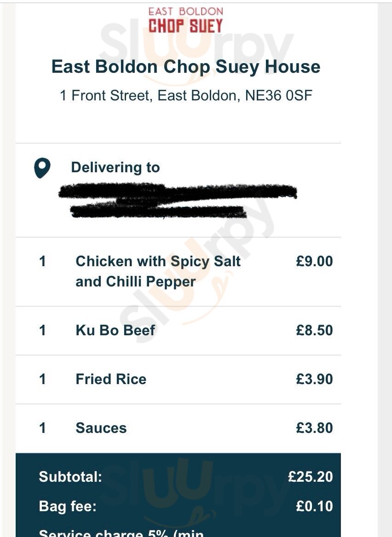The image size is (392, 537).
Task: Click the £8.50 beef price
Action: pos(314,331)
